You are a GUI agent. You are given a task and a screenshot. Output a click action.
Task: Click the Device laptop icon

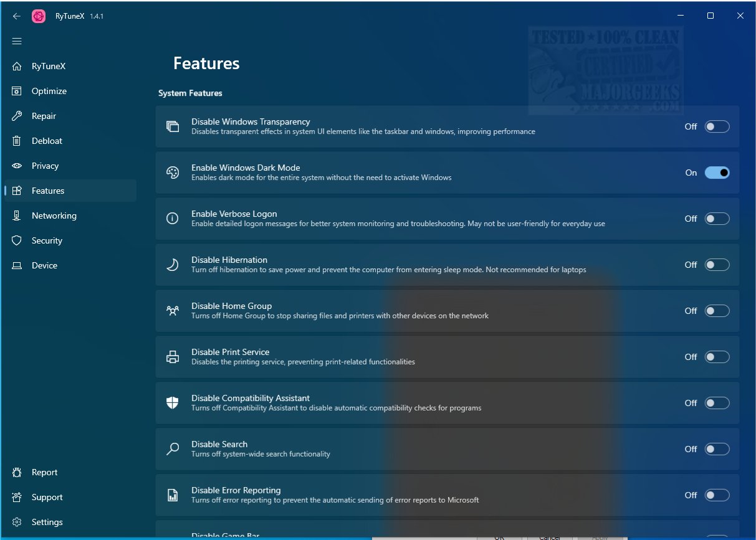(x=17, y=265)
